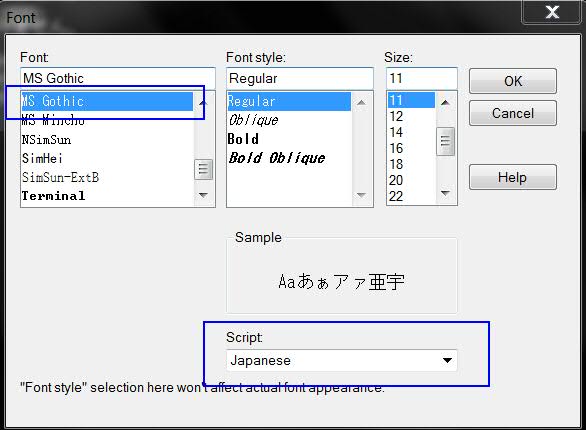The height and width of the screenshot is (430, 586).
Task: Select size 22
Action: point(411,196)
